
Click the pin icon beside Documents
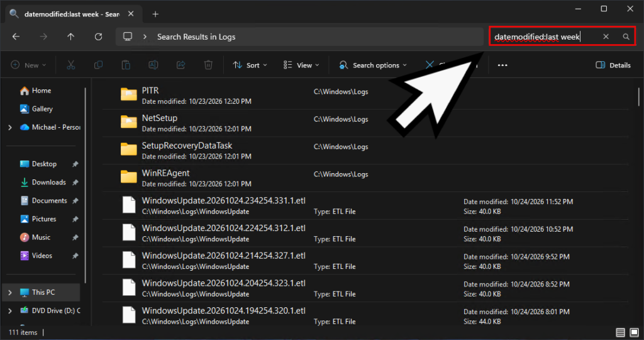click(x=75, y=201)
